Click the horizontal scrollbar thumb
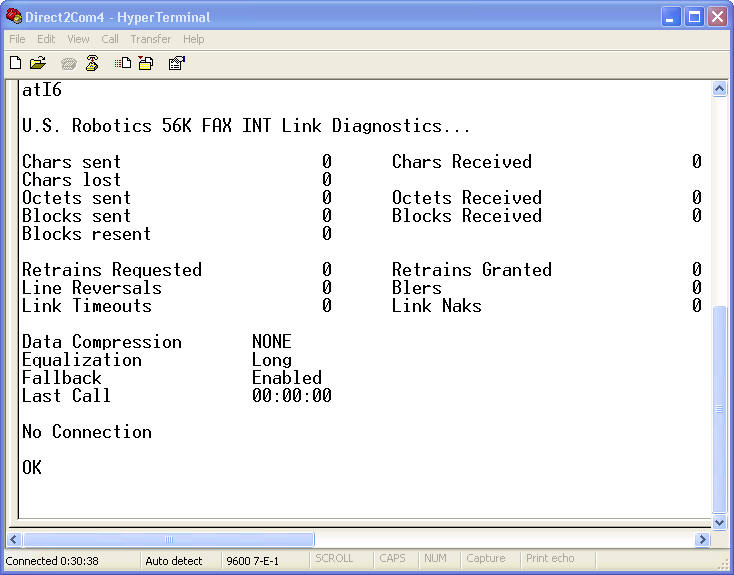The image size is (734, 575). pyautogui.click(x=168, y=540)
